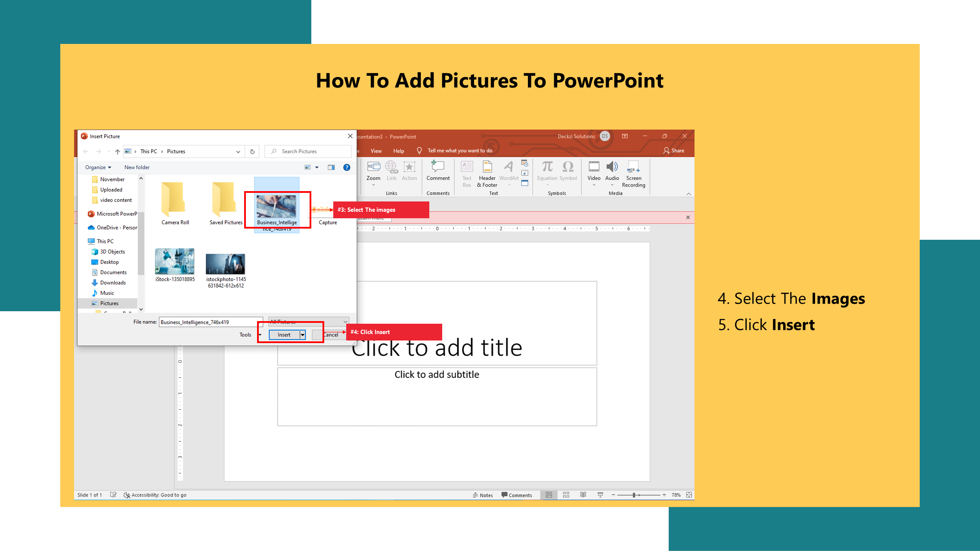The height and width of the screenshot is (551, 980).
Task: Select OneDrive - Personal in the tree
Action: (112, 228)
